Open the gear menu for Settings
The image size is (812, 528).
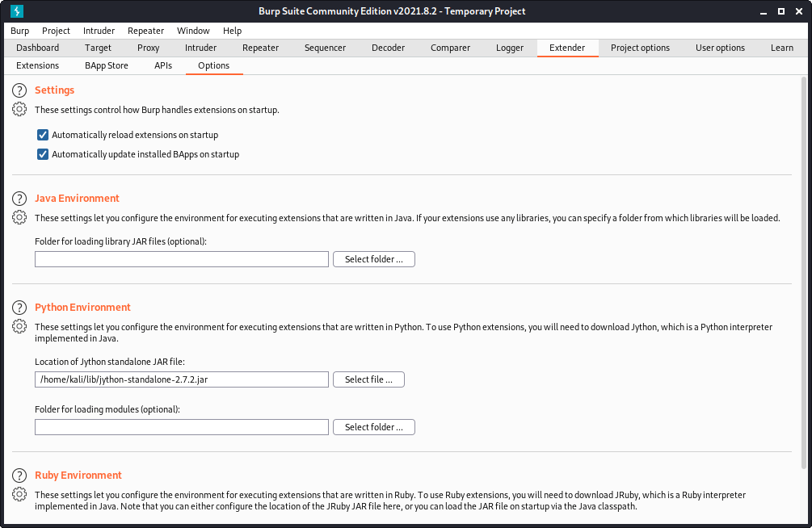(x=19, y=109)
